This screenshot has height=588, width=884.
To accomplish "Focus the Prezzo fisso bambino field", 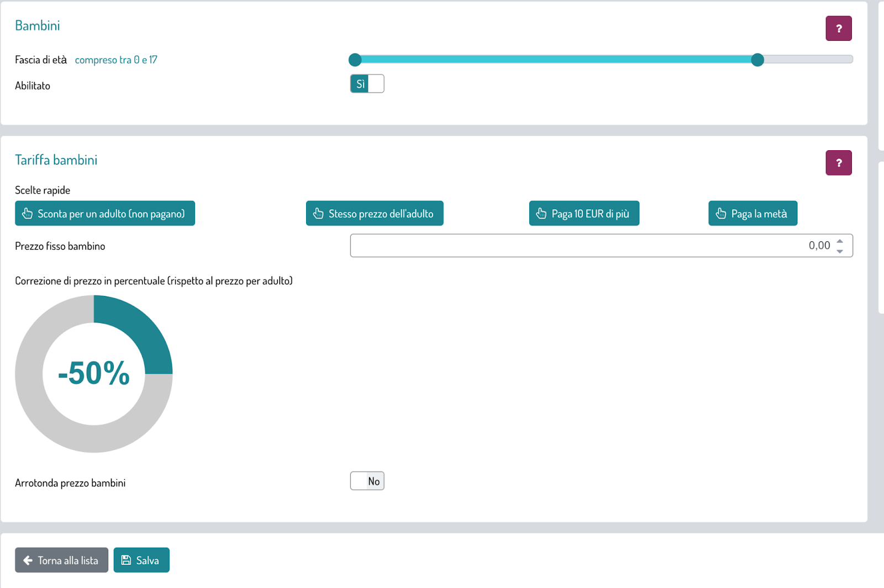I will [601, 246].
